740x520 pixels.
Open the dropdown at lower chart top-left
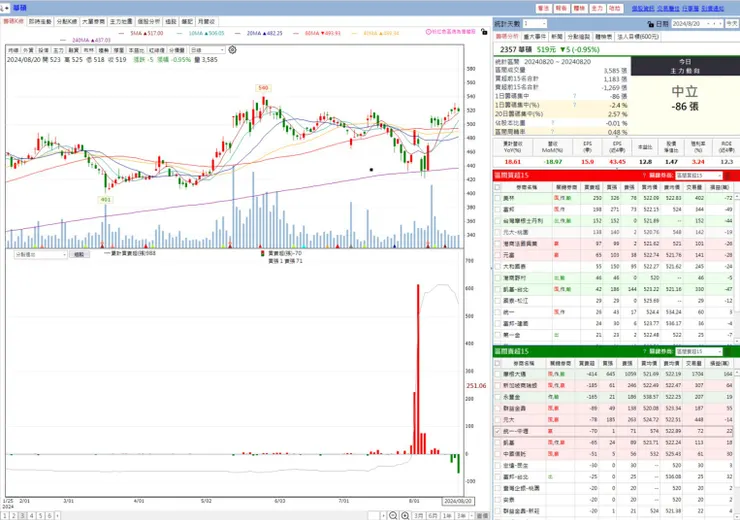(41, 255)
